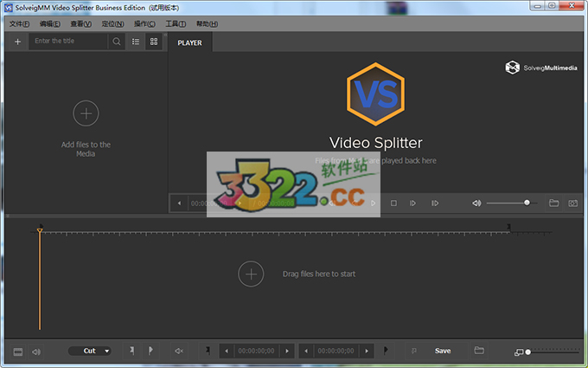This screenshot has height=368, width=588.
Task: Click the search magnifier icon in media panel
Action: pyautogui.click(x=117, y=42)
